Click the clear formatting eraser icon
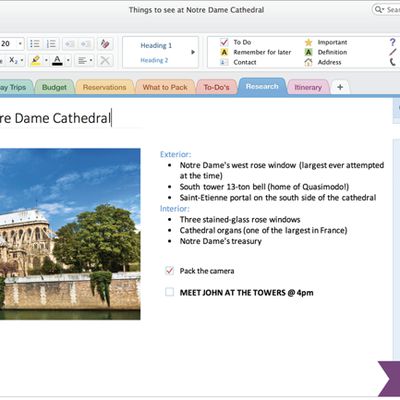This screenshot has width=400, height=400. point(105,44)
